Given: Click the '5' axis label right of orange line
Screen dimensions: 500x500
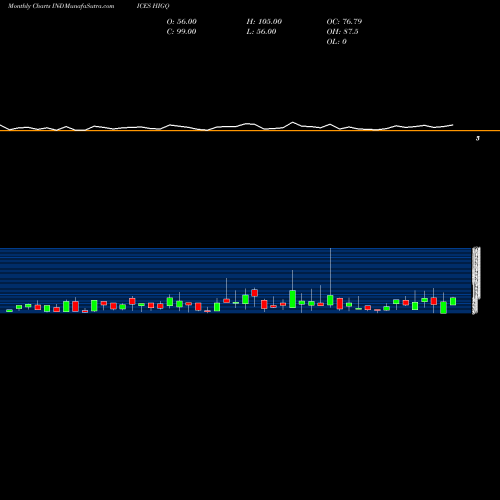Looking at the screenshot, I should coord(478,138).
